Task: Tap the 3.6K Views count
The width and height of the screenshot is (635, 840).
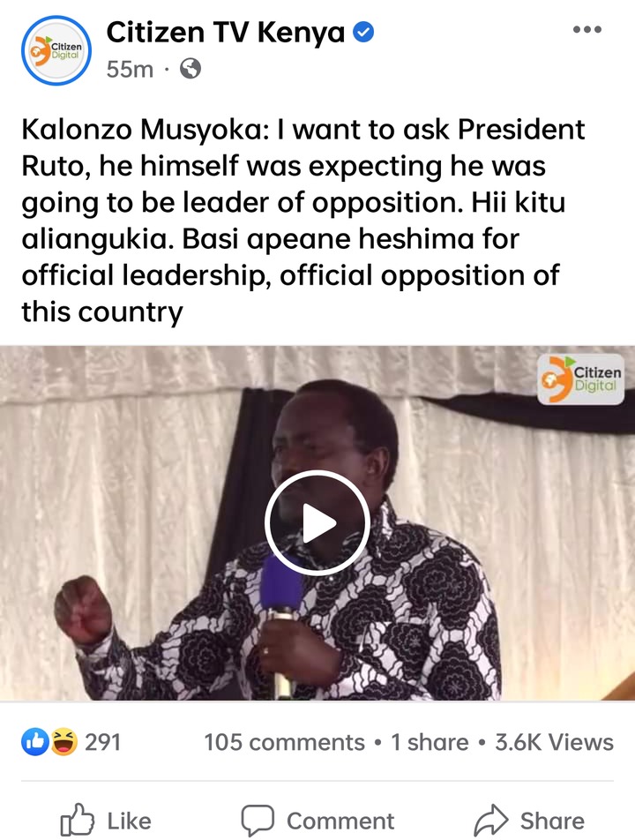Action: tap(554, 743)
